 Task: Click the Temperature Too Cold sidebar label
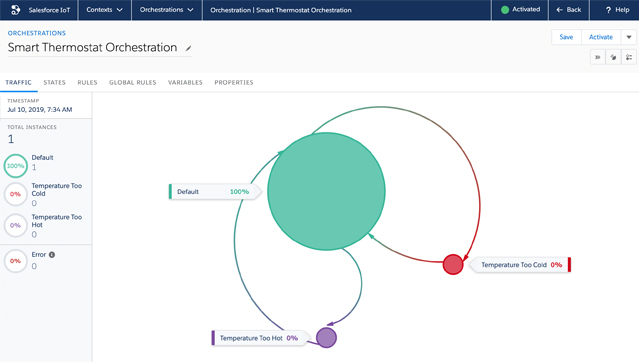click(57, 190)
